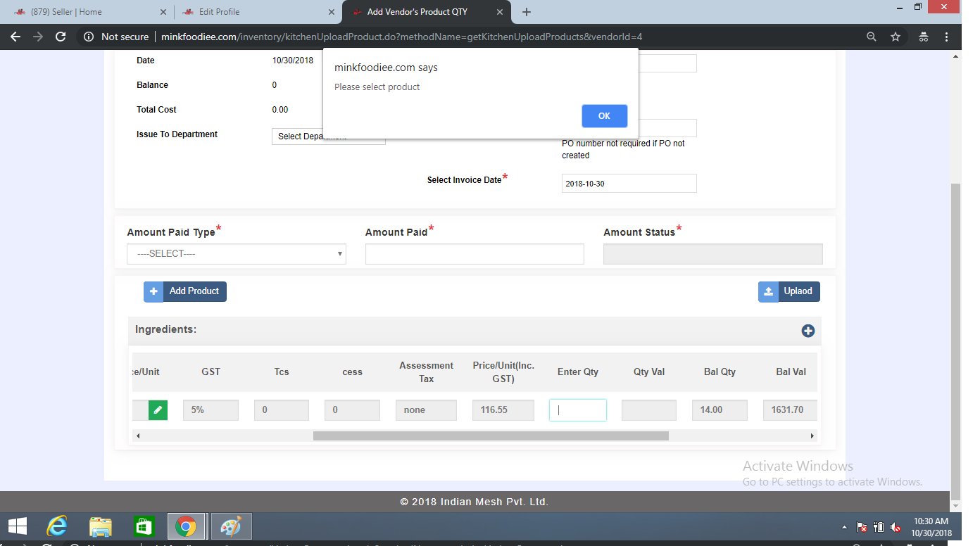Click the GST 5% field
Viewport: 980px width, 546px height.
(x=211, y=410)
